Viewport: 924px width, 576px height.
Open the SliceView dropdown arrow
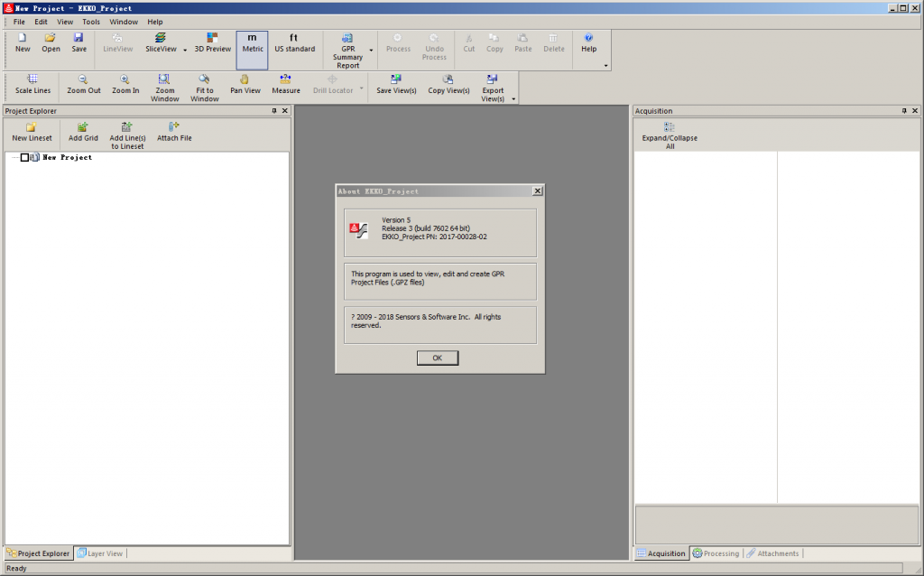coord(185,51)
